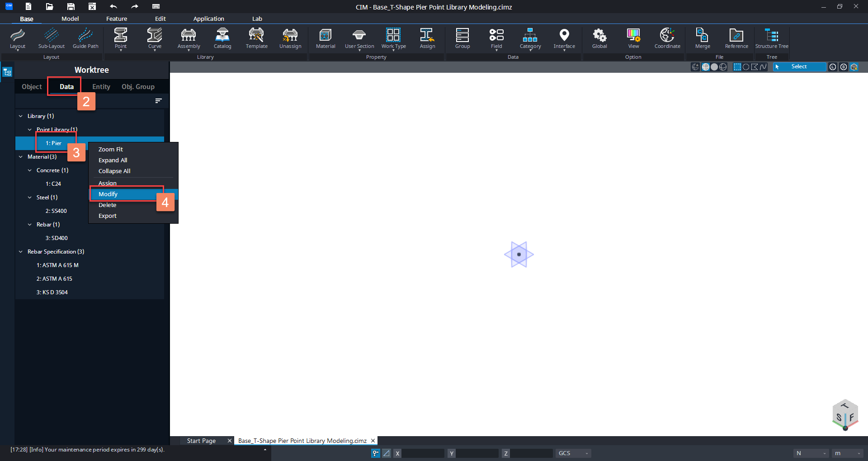The width and height of the screenshot is (868, 461).
Task: Switch to the Data worktree tab
Action: [x=66, y=87]
